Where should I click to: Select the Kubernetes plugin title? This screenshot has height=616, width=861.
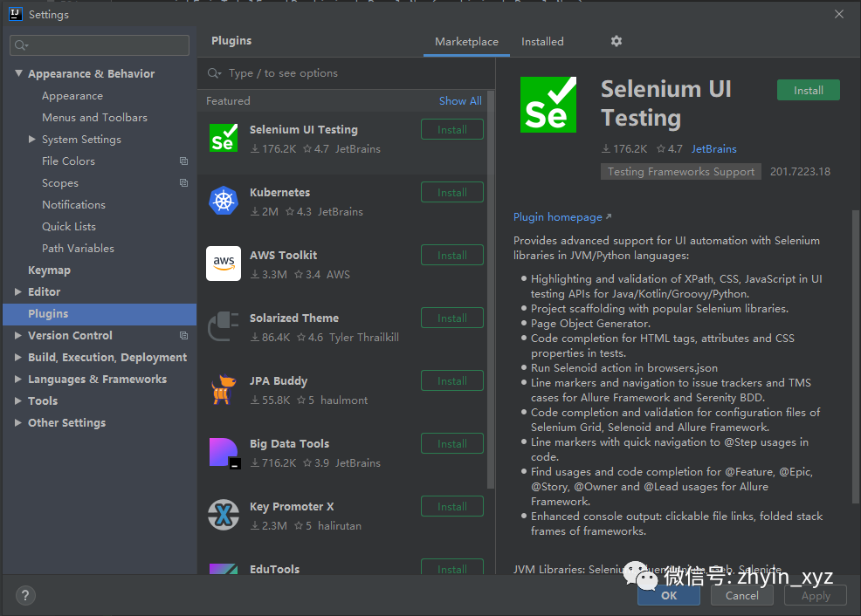(280, 193)
